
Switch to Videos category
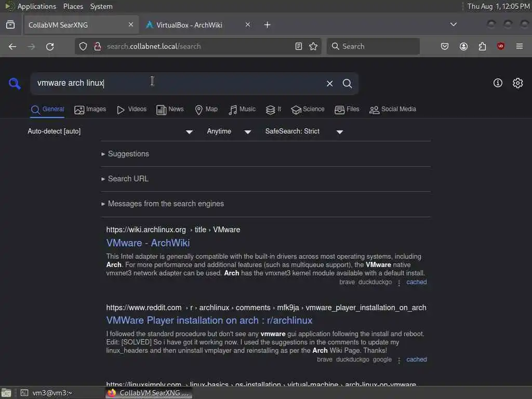(x=131, y=109)
